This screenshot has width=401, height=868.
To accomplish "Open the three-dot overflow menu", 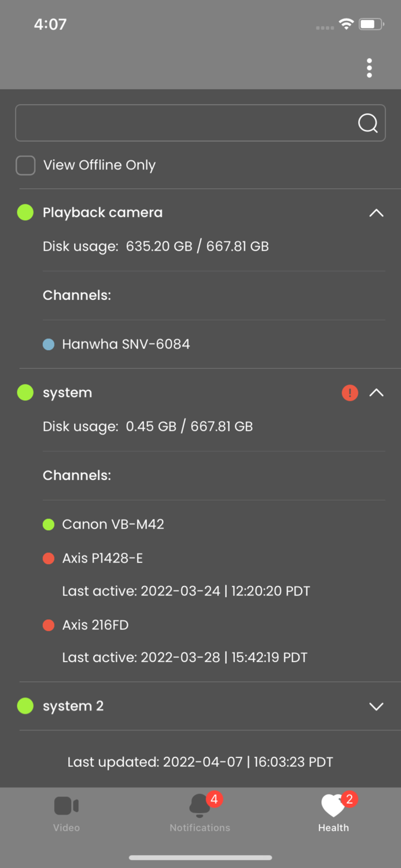I will coord(369,68).
